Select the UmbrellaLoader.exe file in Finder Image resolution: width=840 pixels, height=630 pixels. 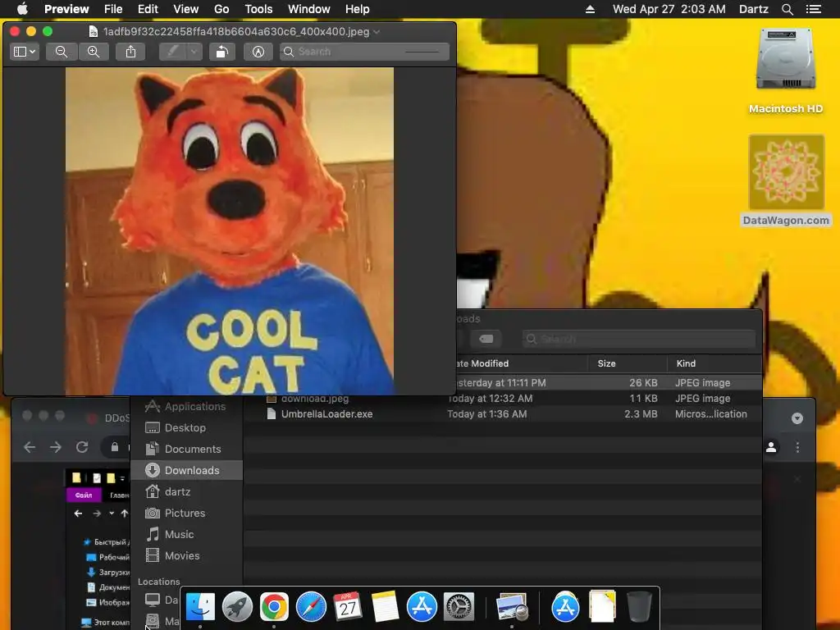[x=503, y=414]
